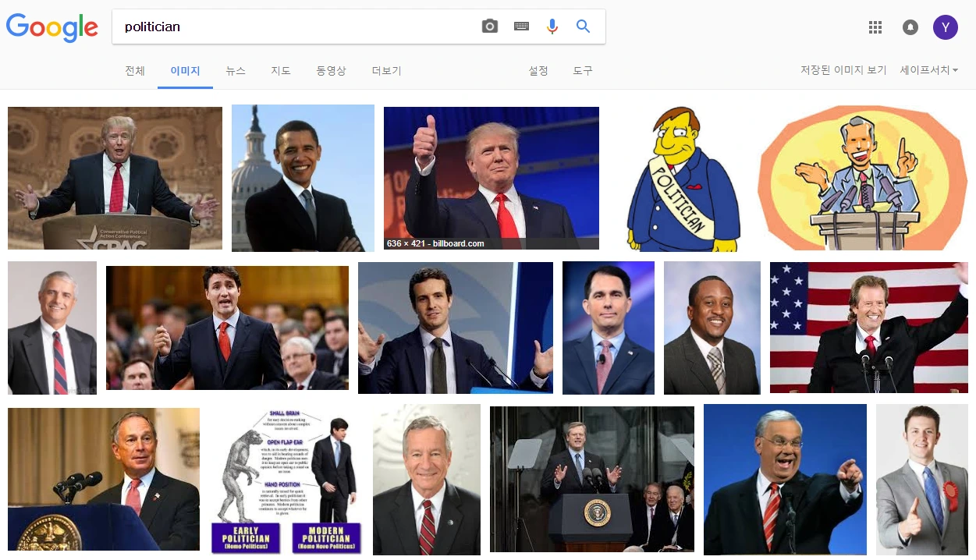Viewport: 976px width, 560px height.
Task: Open the Google apps grid
Action: (875, 27)
